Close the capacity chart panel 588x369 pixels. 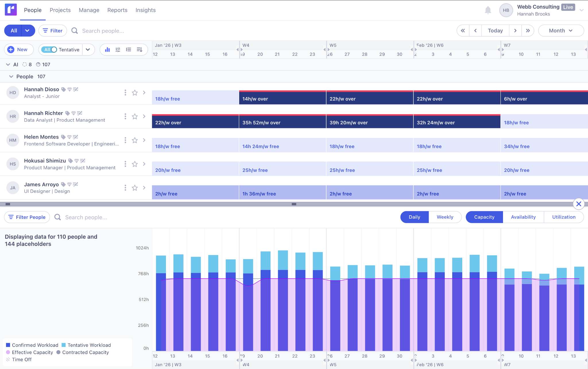(x=579, y=204)
